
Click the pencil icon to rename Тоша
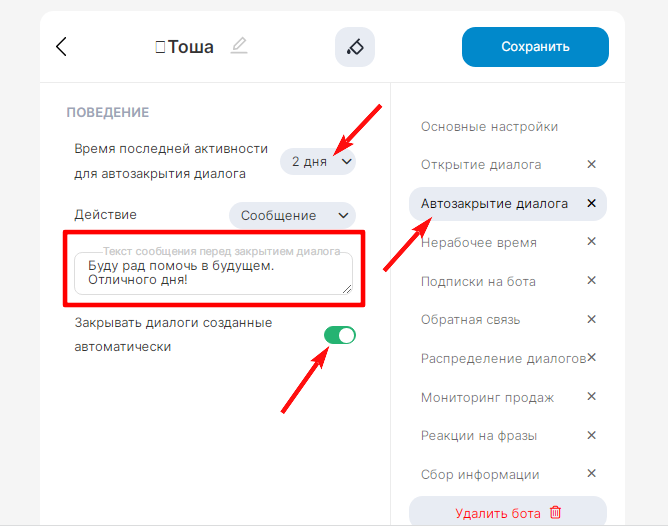tap(238, 46)
